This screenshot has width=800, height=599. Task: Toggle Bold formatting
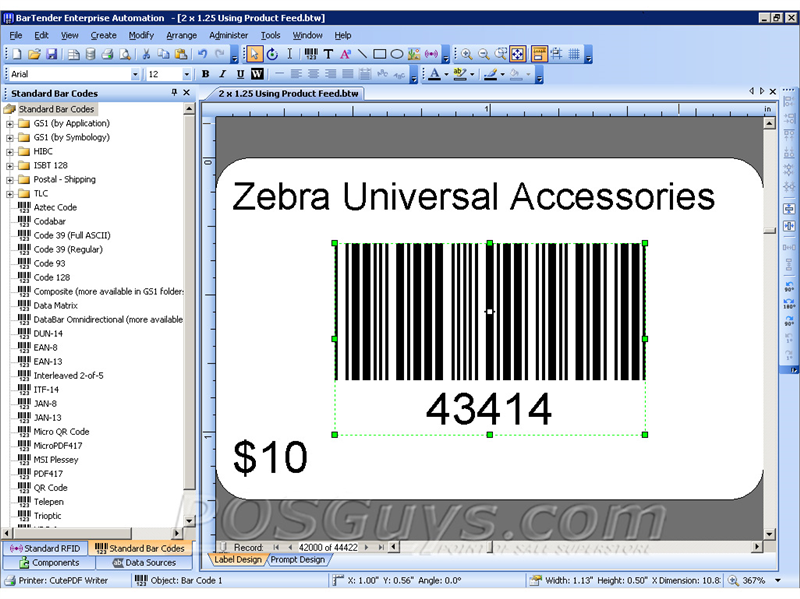pos(206,74)
